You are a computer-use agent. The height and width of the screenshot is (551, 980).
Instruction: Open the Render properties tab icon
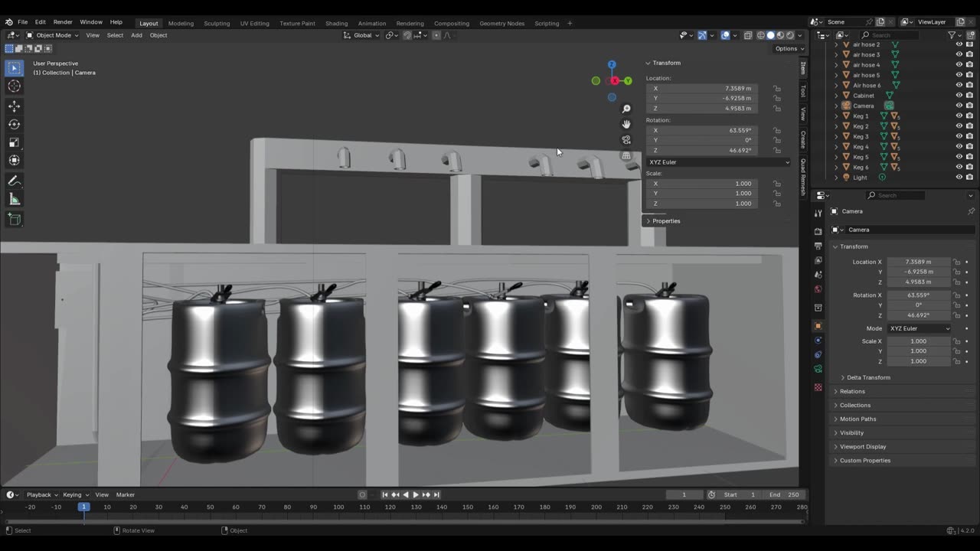(818, 231)
